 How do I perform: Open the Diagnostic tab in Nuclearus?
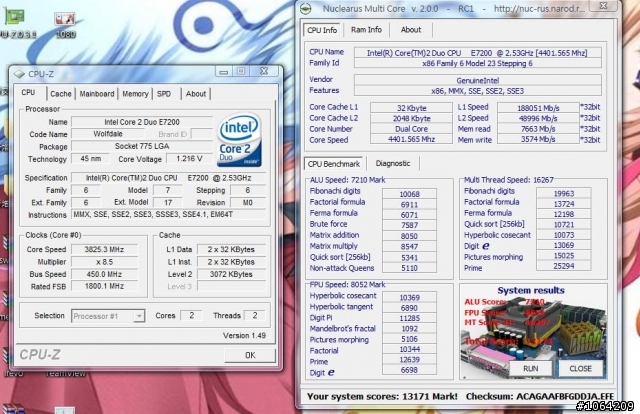393,163
